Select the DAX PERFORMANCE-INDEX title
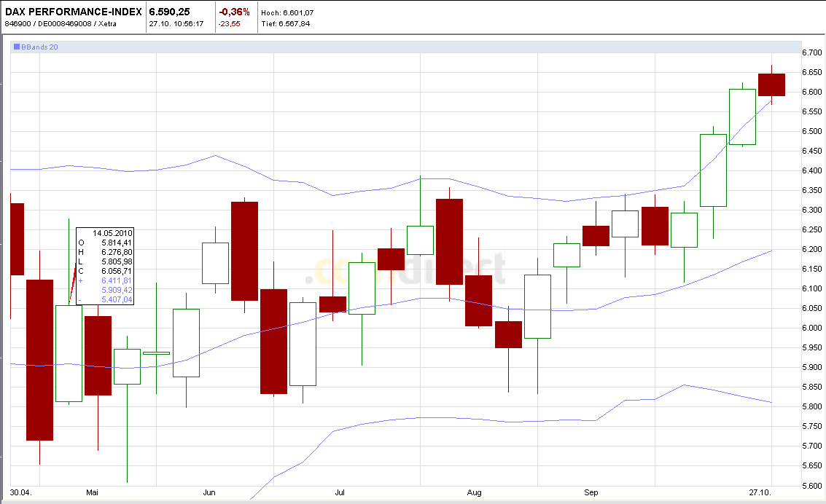826x504 pixels. 73,12
